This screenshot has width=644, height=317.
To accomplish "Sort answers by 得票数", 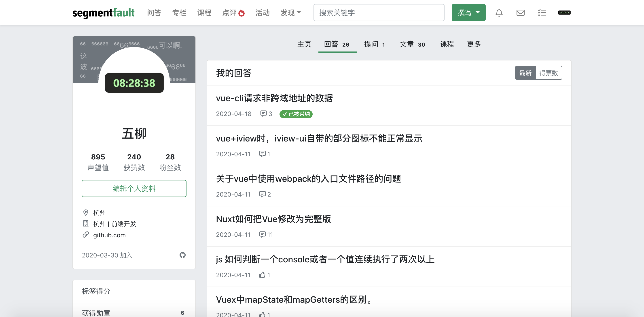I will 549,73.
